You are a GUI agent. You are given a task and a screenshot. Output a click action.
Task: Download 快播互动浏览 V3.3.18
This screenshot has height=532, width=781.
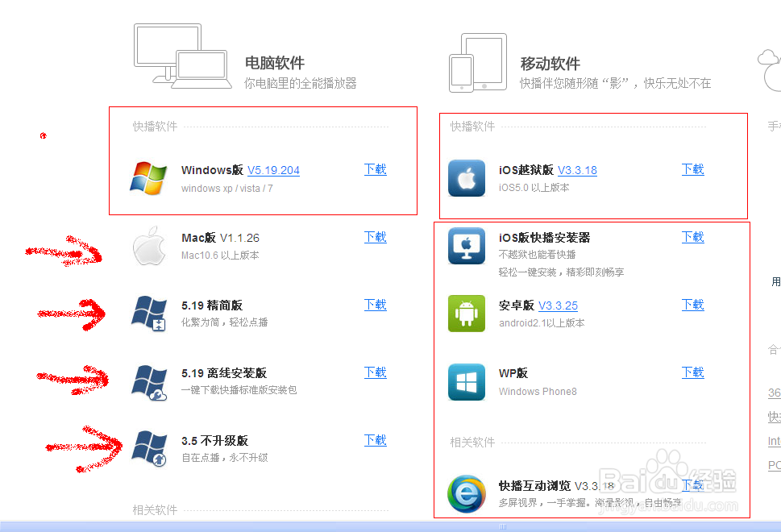pyautogui.click(x=693, y=485)
